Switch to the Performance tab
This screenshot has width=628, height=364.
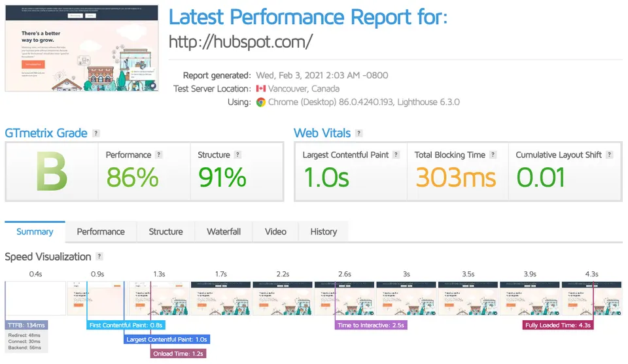(101, 231)
